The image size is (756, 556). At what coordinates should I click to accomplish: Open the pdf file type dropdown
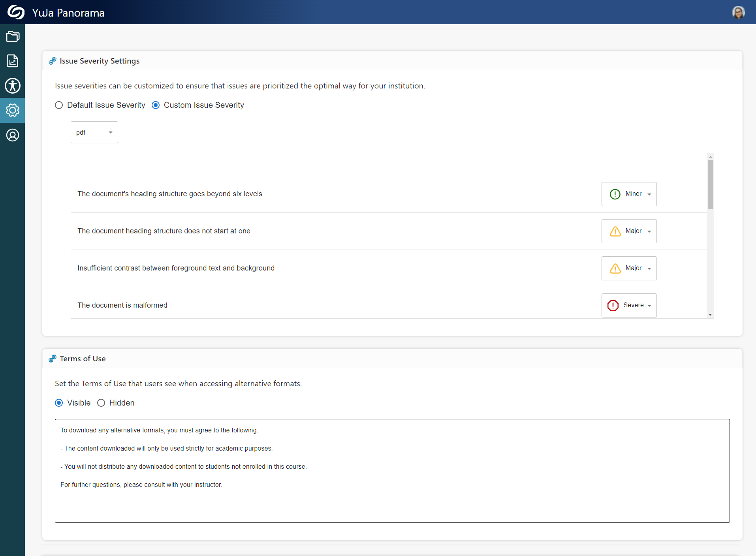pyautogui.click(x=94, y=132)
